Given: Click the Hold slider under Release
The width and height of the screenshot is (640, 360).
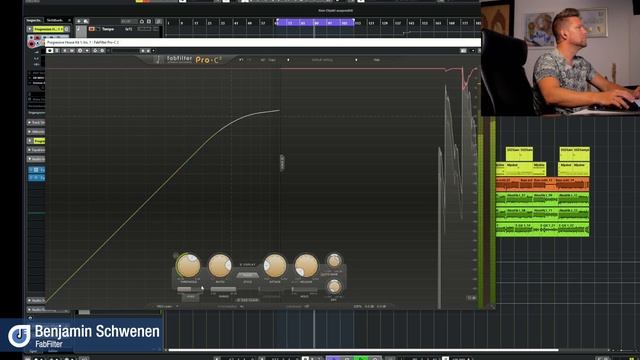Looking at the screenshot, I should coord(304,289).
